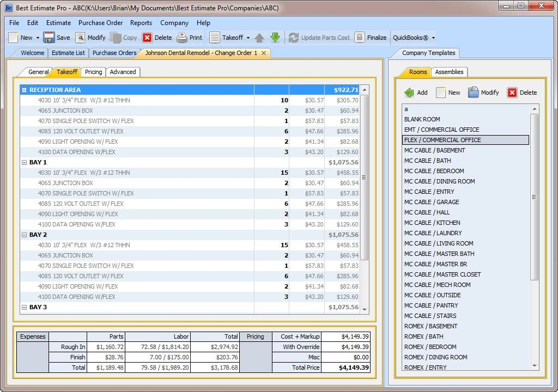
Task: Collapse the BAY 1 section
Action: pyautogui.click(x=23, y=162)
